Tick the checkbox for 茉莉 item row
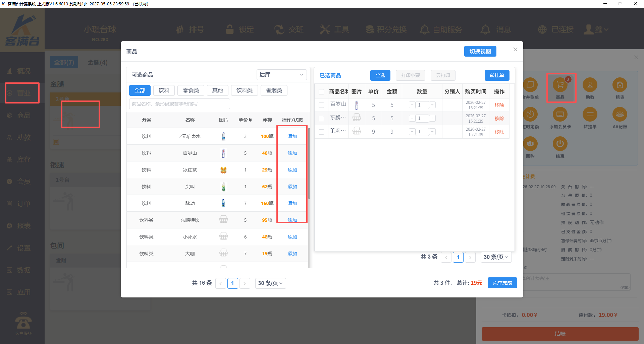This screenshot has height=344, width=644. 321,132
